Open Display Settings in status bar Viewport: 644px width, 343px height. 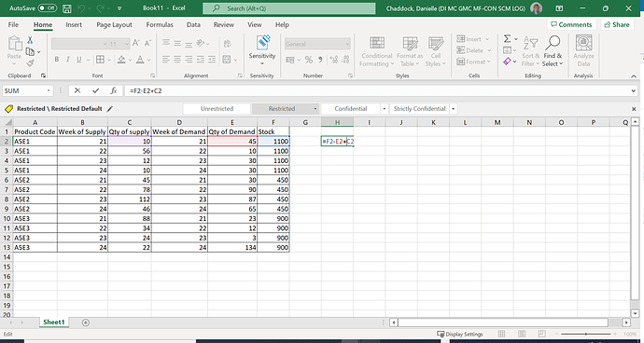[x=459, y=334]
